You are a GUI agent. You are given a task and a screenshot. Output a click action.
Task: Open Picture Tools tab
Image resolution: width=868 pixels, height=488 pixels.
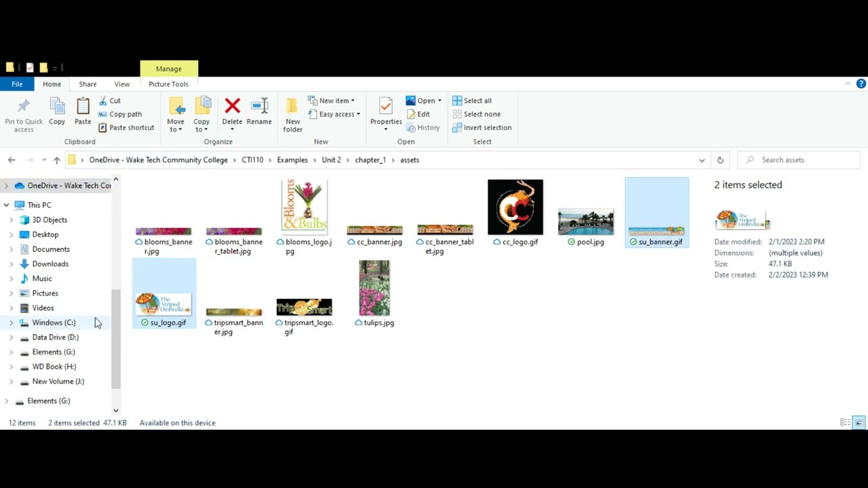(x=168, y=84)
